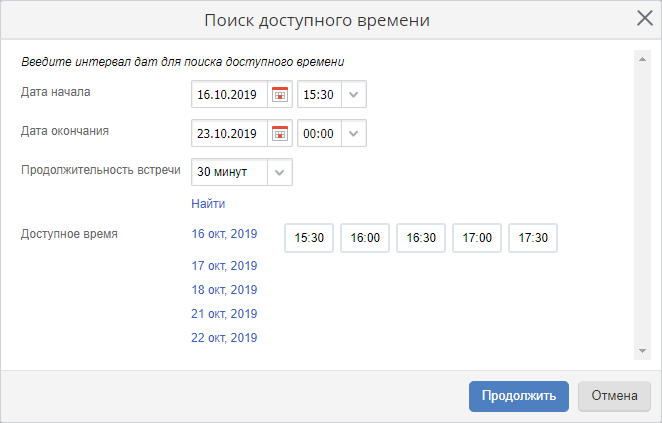662x423 pixels.
Task: Open calendar picker for end date
Action: point(279,133)
